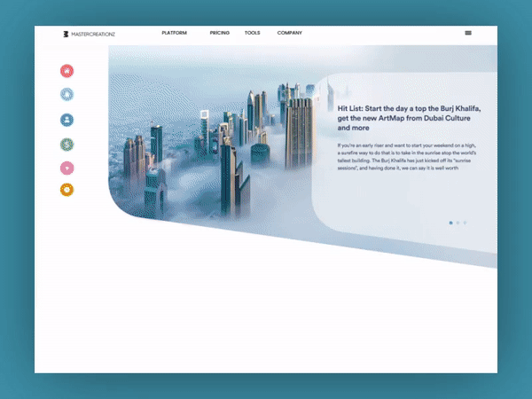The image size is (532, 399).
Task: Click the MasterCreationz logo icon
Action: coord(65,34)
